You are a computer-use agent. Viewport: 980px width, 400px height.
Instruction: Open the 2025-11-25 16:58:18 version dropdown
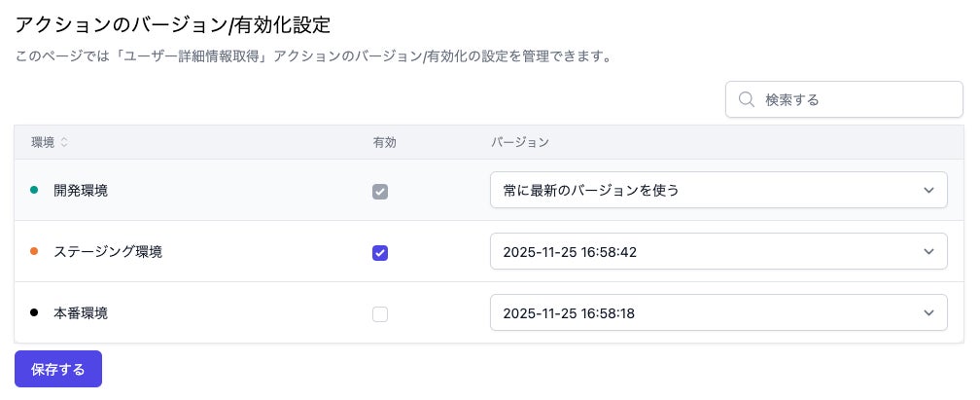(717, 312)
